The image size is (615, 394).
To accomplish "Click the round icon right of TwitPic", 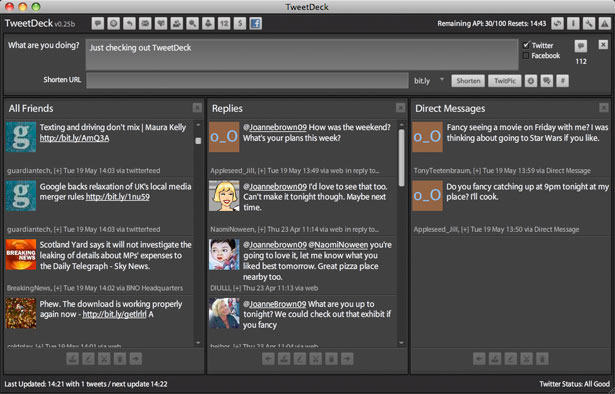I will (x=531, y=81).
